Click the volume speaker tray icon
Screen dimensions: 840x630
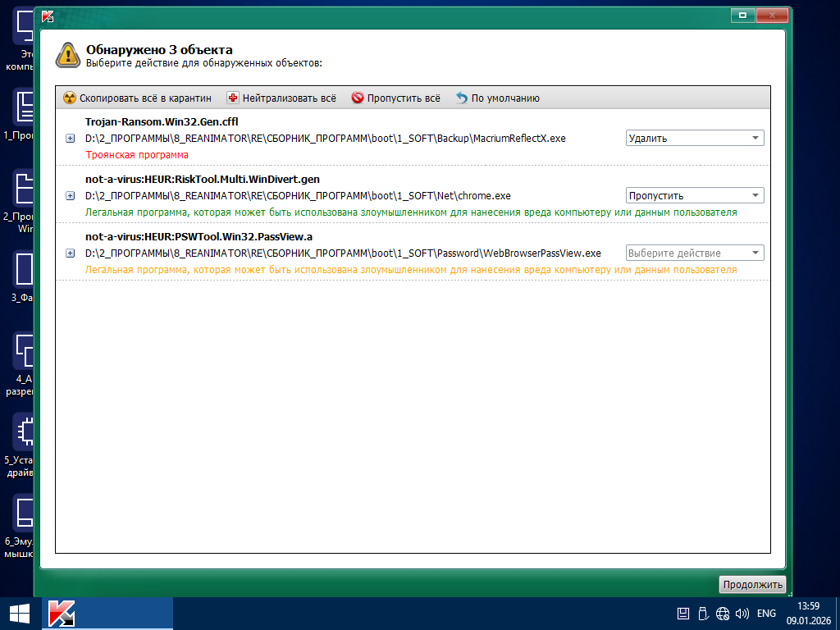(742, 614)
